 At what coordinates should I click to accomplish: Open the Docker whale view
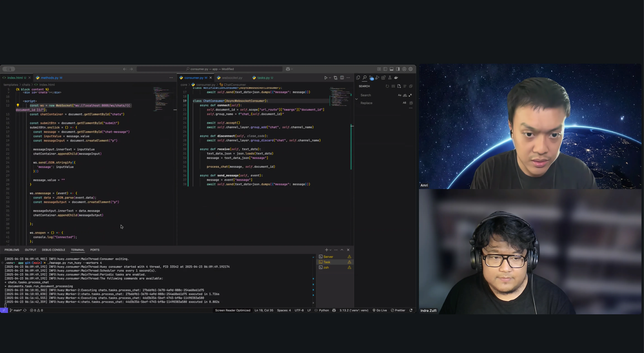(x=396, y=78)
